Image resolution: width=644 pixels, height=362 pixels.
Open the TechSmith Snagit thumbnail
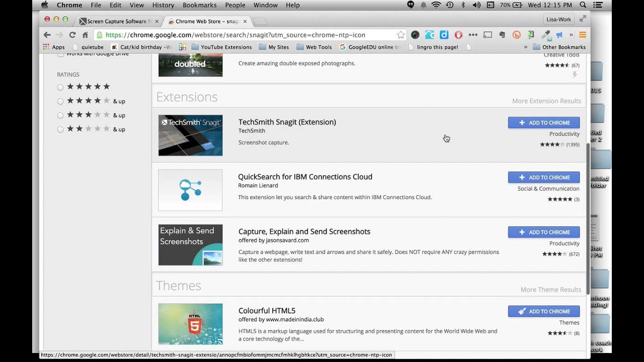[190, 135]
